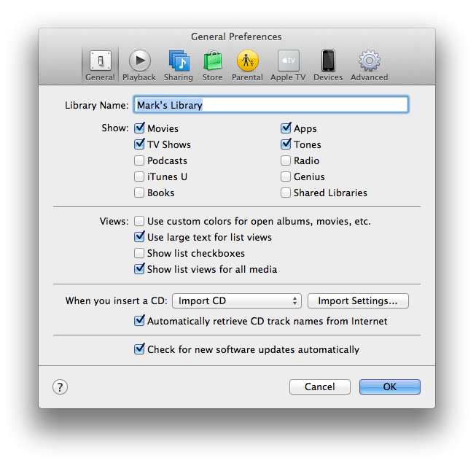Open the Store preferences pane
Image resolution: width=476 pixels, height=466 pixels.
coord(212,64)
